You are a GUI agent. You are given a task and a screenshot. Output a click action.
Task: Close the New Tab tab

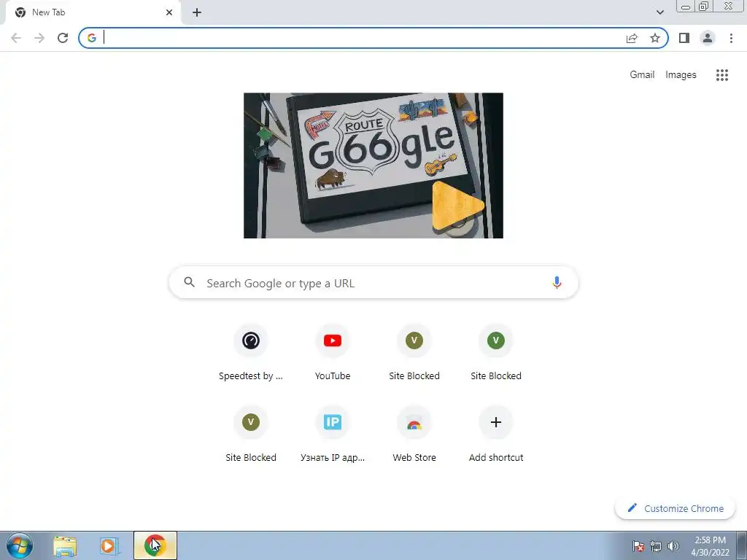(169, 12)
